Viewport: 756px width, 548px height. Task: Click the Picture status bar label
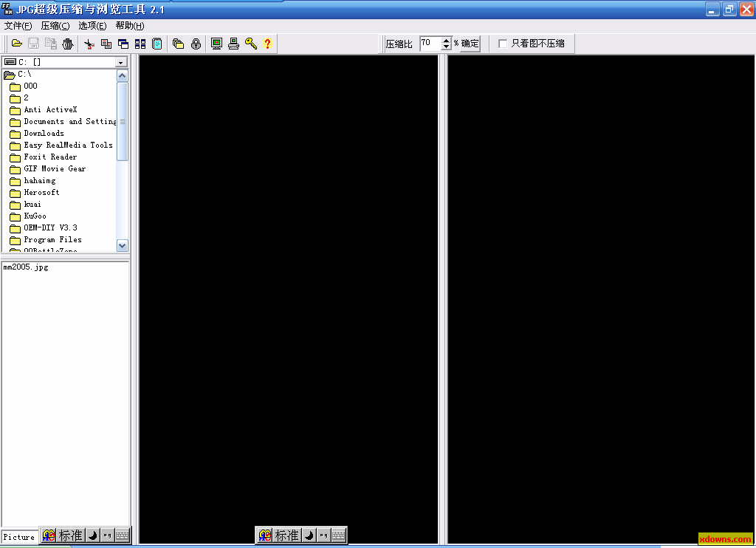pos(19,537)
